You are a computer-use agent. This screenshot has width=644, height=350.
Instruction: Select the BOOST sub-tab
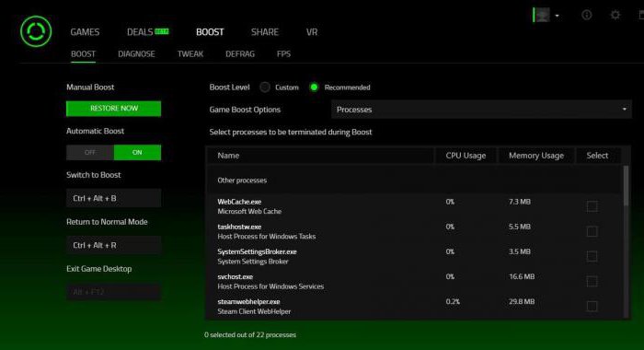pyautogui.click(x=83, y=53)
